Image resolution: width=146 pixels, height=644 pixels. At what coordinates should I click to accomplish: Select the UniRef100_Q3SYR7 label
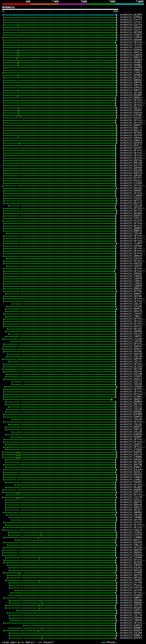click(x=131, y=148)
